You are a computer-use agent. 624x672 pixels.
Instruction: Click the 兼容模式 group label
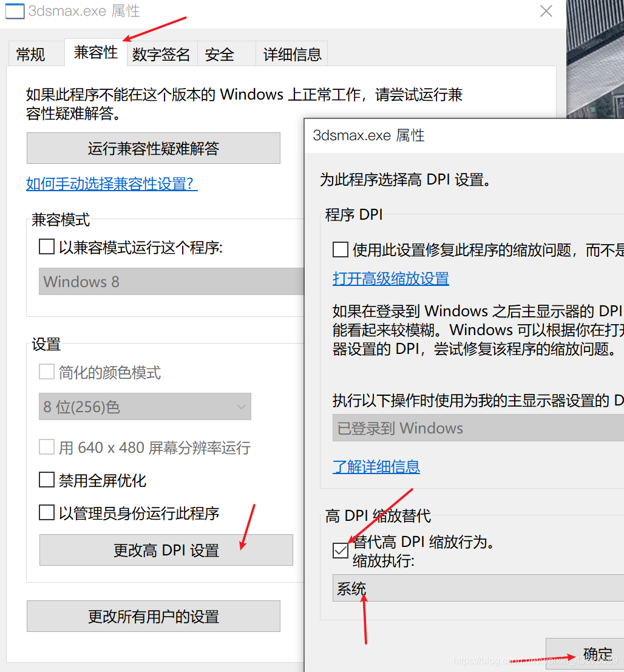point(61,220)
